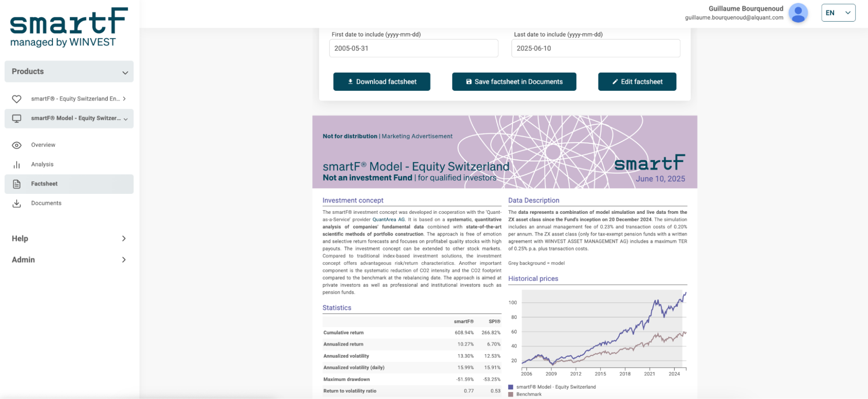Image resolution: width=868 pixels, height=399 pixels.
Task: Collapse the Products section chevron
Action: pyautogui.click(x=125, y=73)
